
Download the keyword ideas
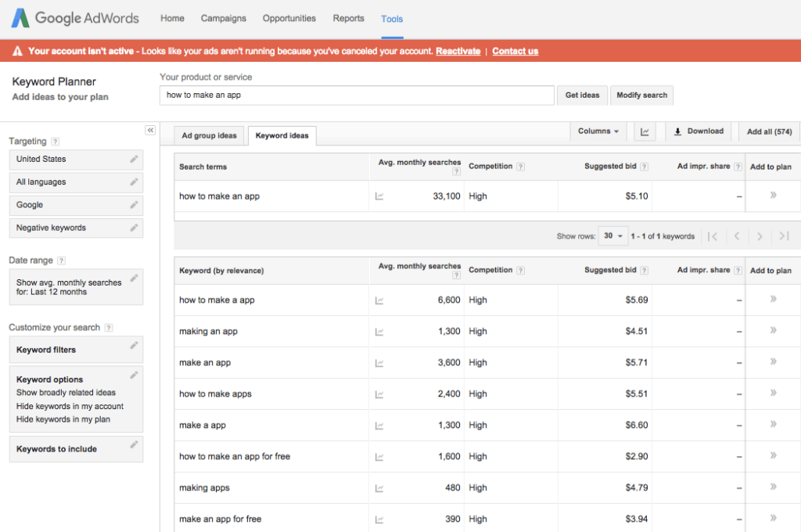(x=699, y=131)
